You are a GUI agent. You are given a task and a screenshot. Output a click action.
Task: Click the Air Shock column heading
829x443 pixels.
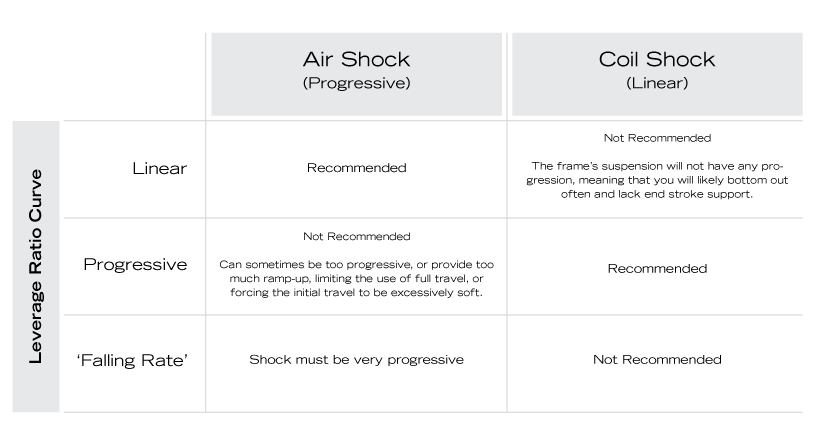[356, 60]
